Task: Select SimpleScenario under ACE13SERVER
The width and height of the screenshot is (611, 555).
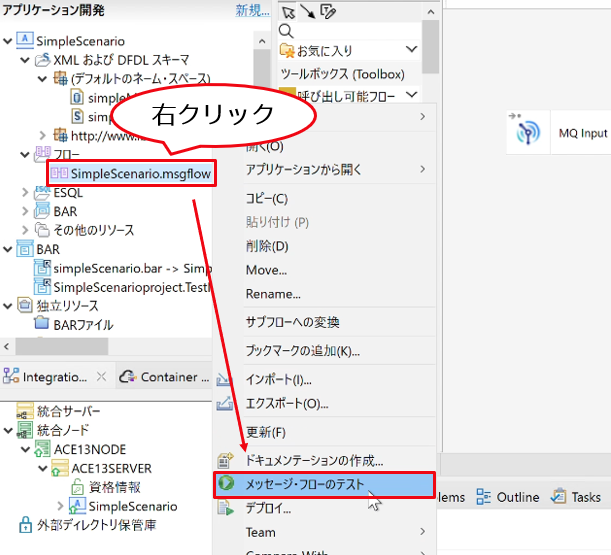Action: pyautogui.click(x=132, y=506)
